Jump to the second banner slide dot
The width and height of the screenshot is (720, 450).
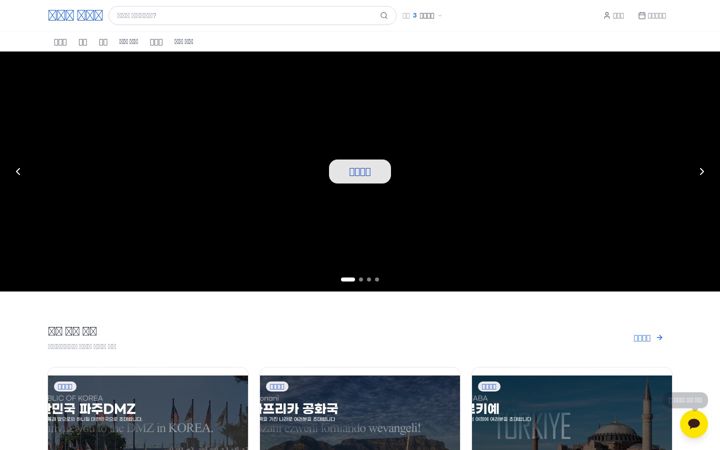tap(361, 279)
